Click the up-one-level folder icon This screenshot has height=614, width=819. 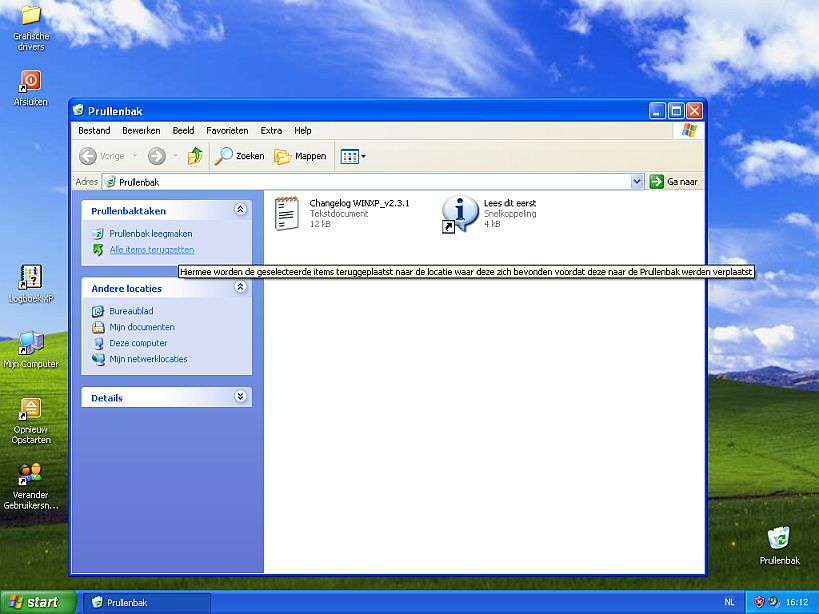(x=194, y=156)
